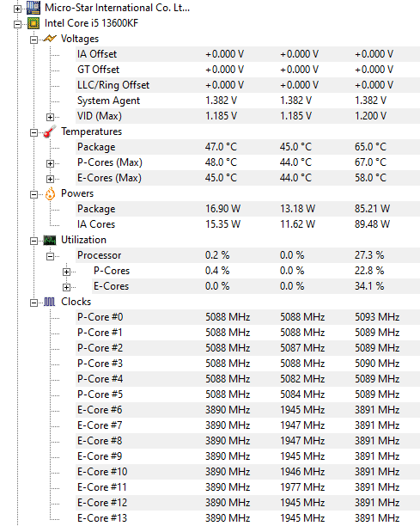Image resolution: width=420 pixels, height=526 pixels.
Task: Click the flame icon next to Powers
Action: (50, 193)
